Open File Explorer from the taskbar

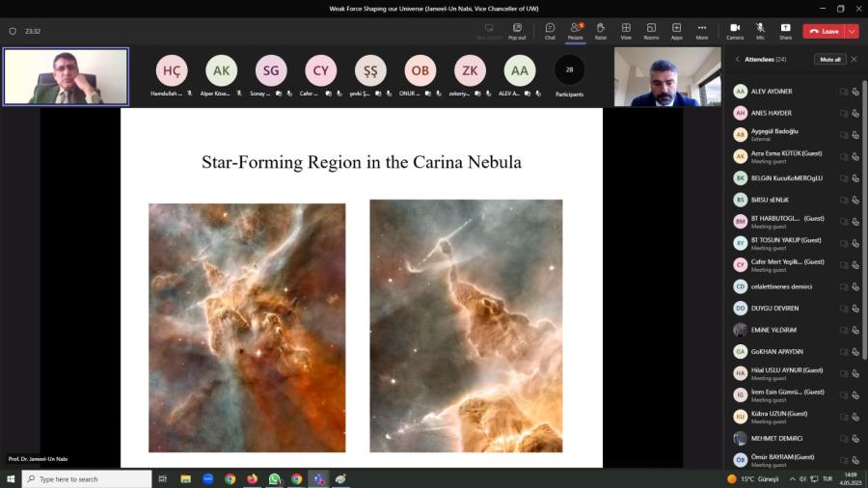coord(185,479)
